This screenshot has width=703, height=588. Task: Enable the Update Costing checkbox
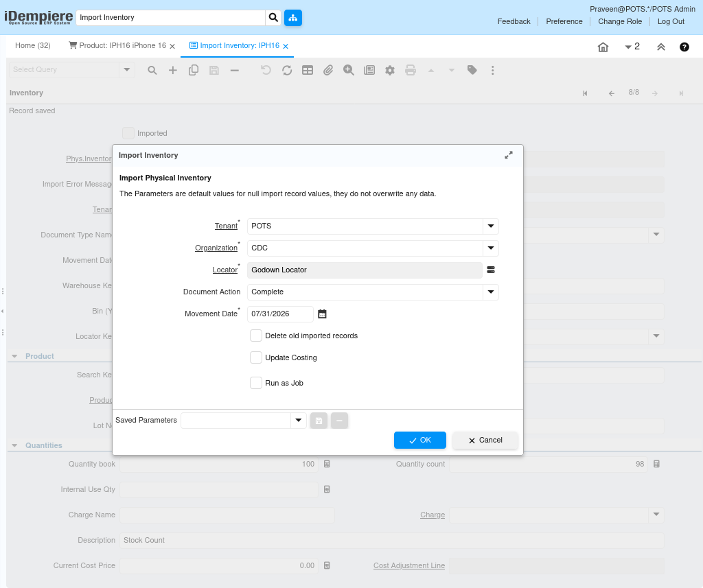tap(256, 357)
